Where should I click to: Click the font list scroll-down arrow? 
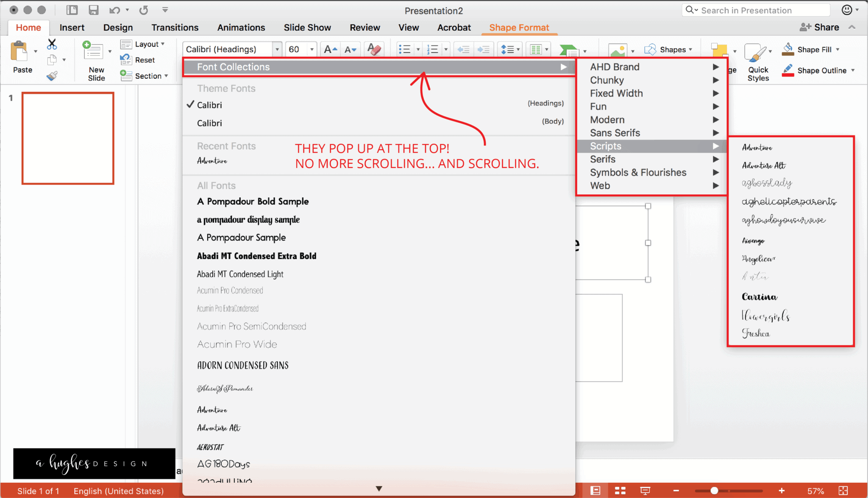[x=379, y=489]
